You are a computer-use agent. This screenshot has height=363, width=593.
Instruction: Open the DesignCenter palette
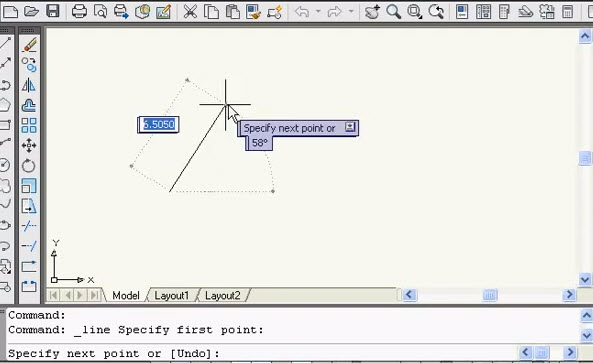pyautogui.click(x=483, y=11)
